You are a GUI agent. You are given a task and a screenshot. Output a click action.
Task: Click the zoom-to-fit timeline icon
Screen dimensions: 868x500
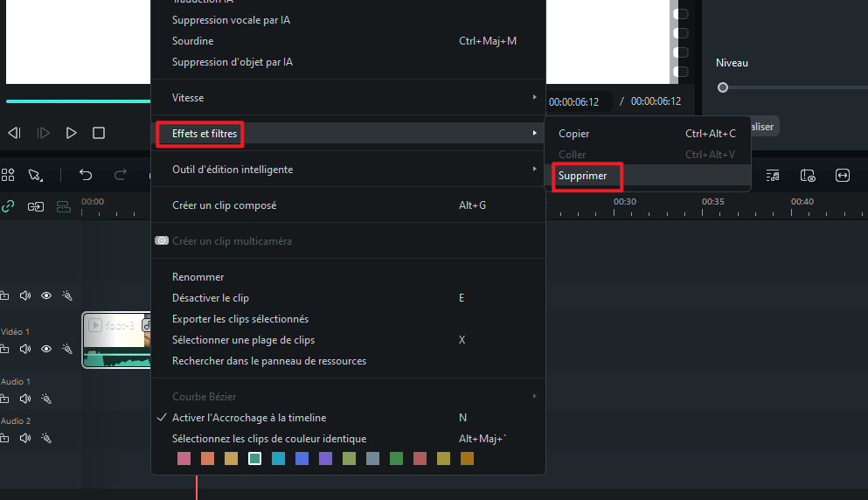point(843,176)
